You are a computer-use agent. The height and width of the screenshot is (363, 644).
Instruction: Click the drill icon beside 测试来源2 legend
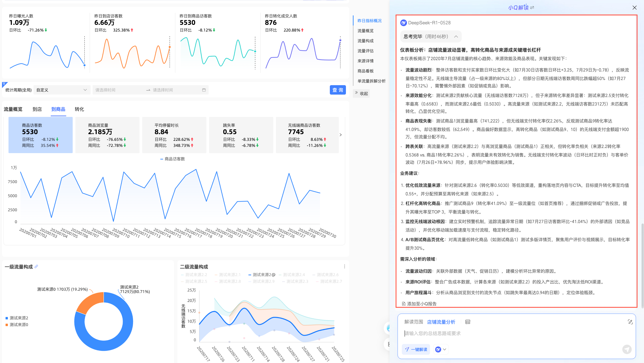point(273,275)
